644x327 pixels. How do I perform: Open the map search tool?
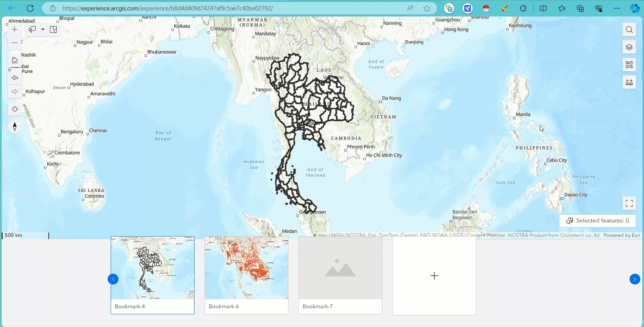coord(629,30)
